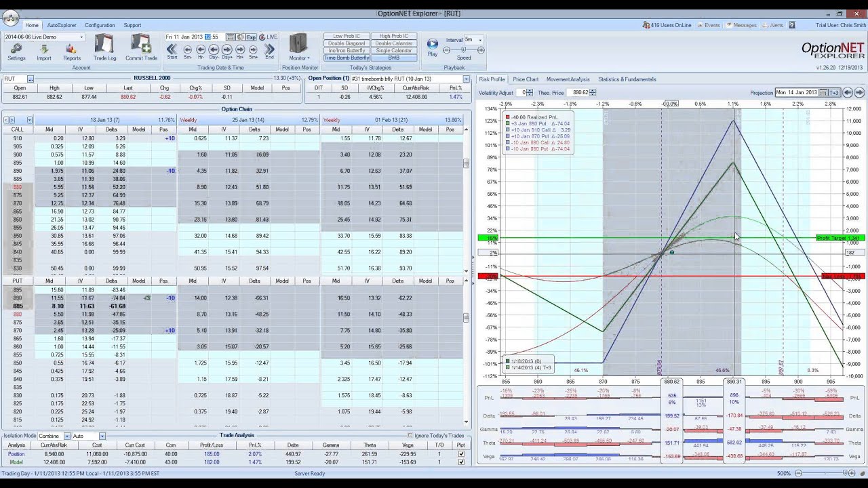Click the Commit Trade icon
The image size is (868, 488).
[141, 47]
